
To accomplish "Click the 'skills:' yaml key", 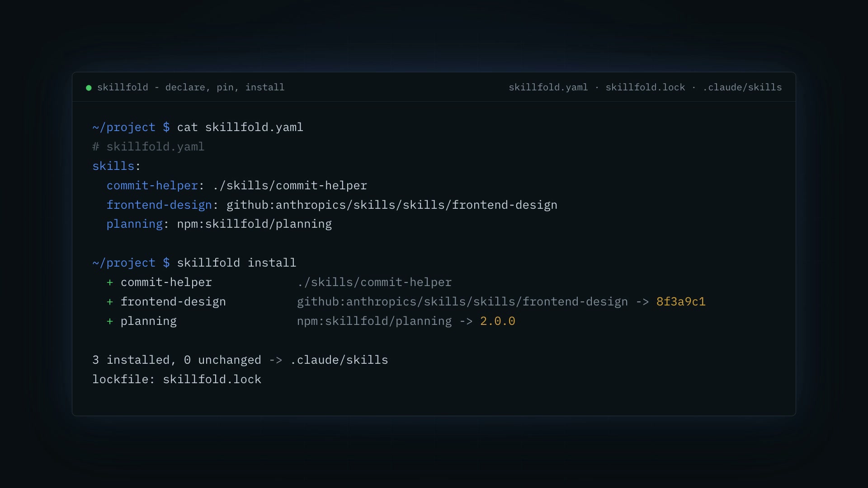I will (x=117, y=166).
